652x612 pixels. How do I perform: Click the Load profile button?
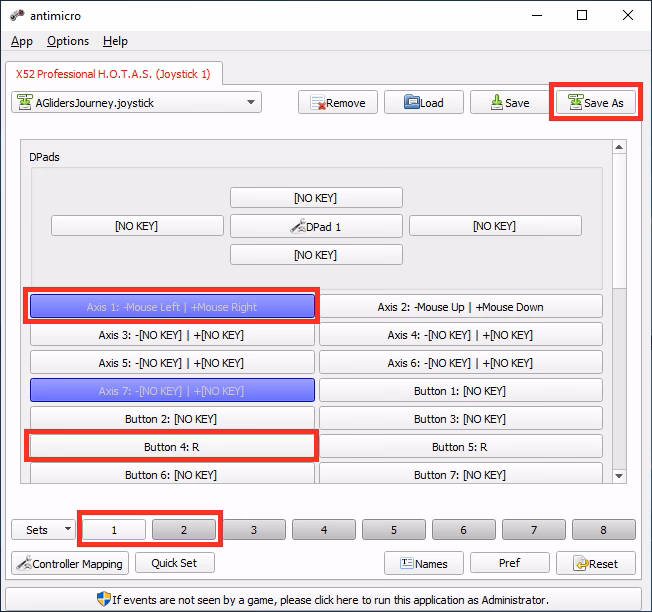click(424, 102)
